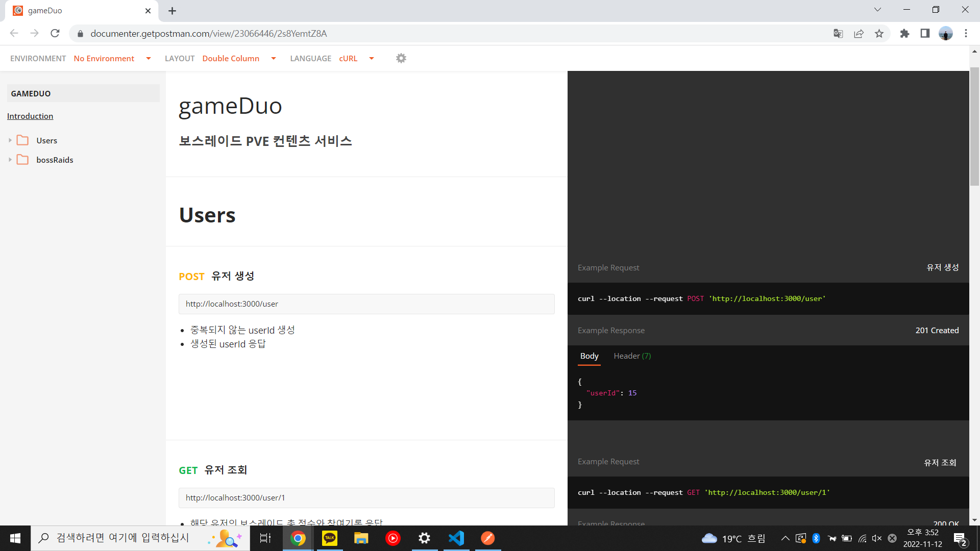
Task: Open Settings gear on the taskbar
Action: (425, 538)
